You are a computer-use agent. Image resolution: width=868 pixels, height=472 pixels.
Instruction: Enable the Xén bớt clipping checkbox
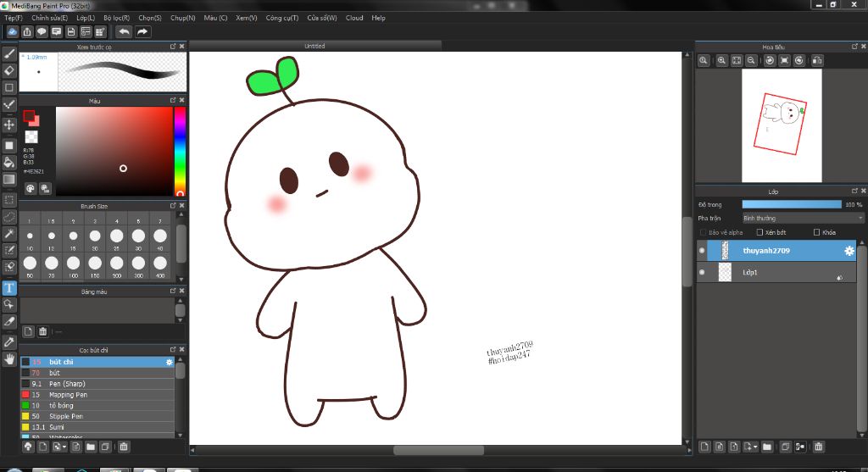(759, 232)
